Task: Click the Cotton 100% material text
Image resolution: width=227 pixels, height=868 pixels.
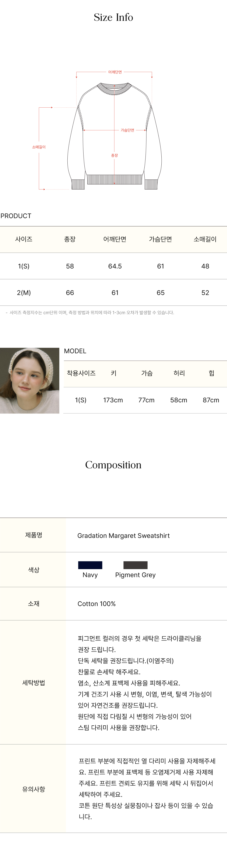Action: tap(96, 604)
